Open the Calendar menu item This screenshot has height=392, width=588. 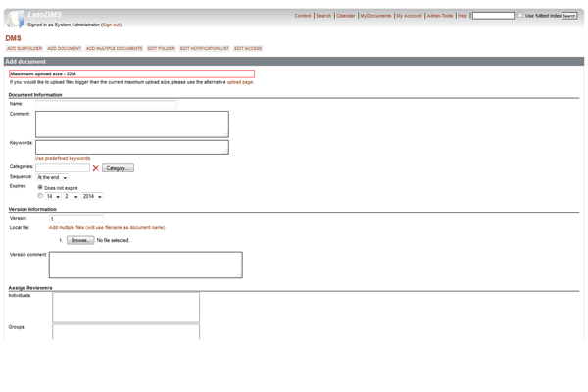[x=345, y=16]
